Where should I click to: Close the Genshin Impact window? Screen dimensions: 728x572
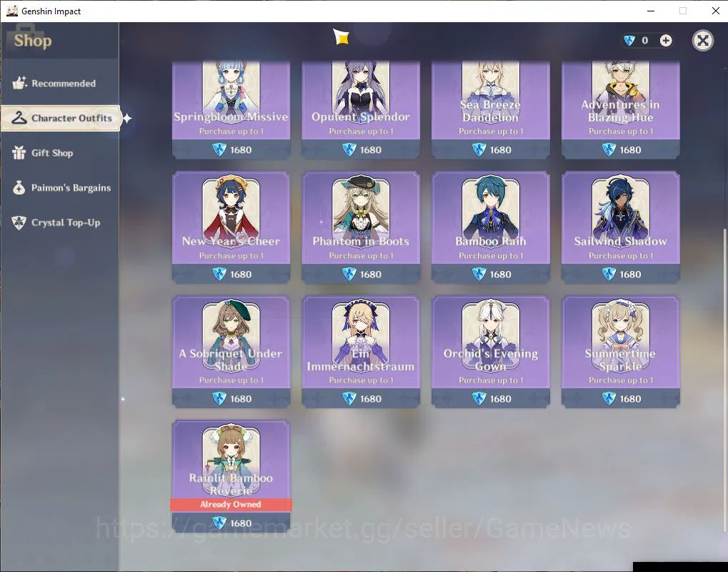(x=715, y=11)
